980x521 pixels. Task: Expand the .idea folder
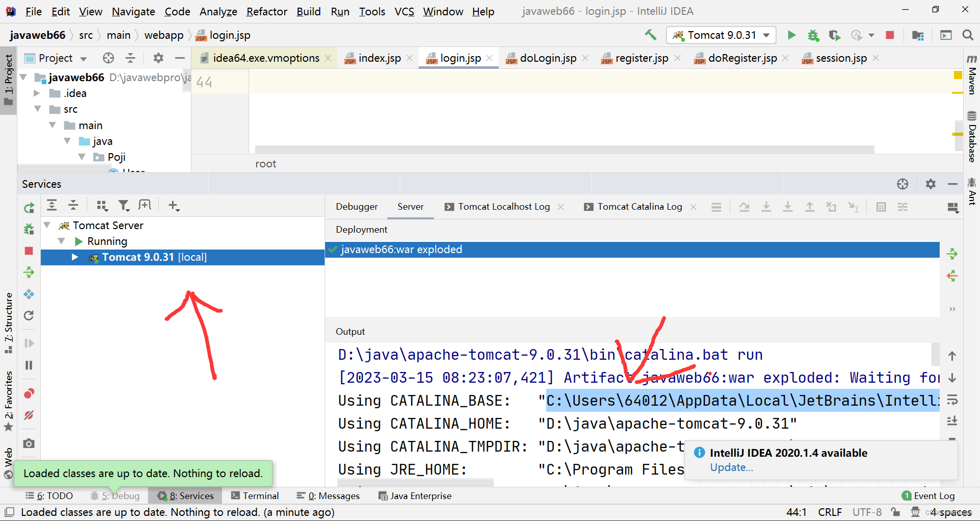click(x=37, y=93)
